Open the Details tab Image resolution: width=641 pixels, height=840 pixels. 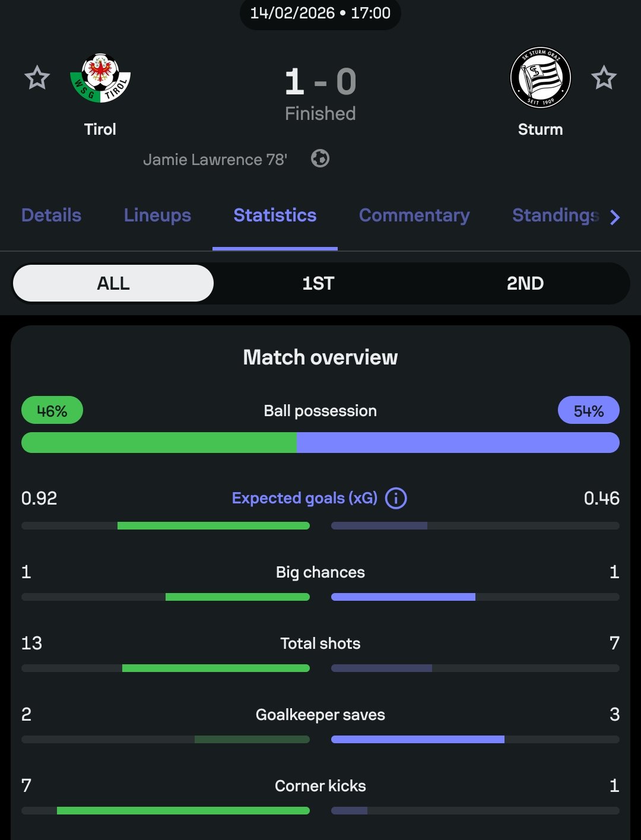coord(51,215)
